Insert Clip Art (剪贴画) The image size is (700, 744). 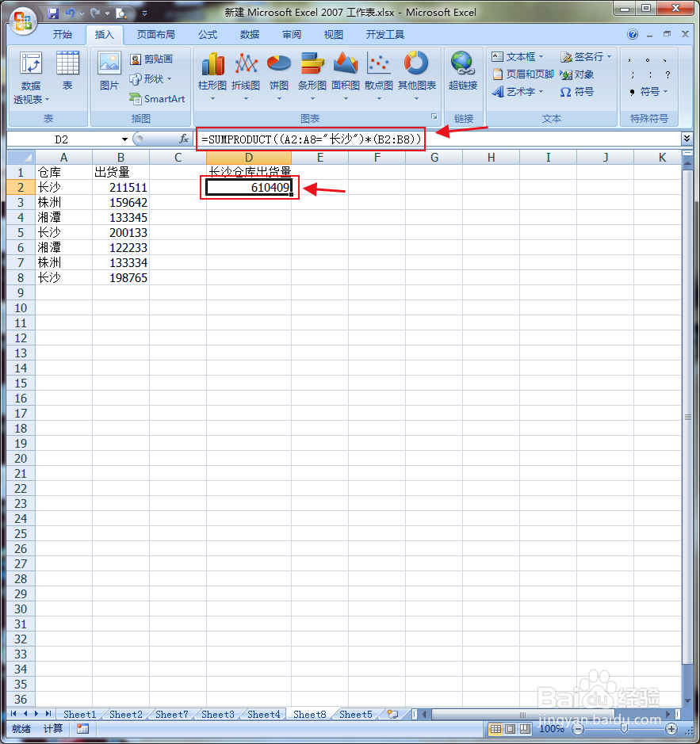tap(152, 59)
